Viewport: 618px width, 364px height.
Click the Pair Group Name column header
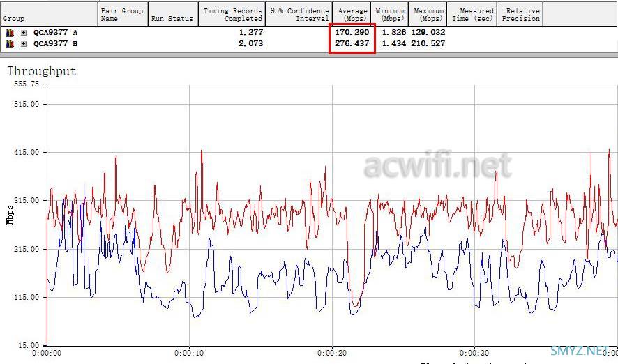123,15
